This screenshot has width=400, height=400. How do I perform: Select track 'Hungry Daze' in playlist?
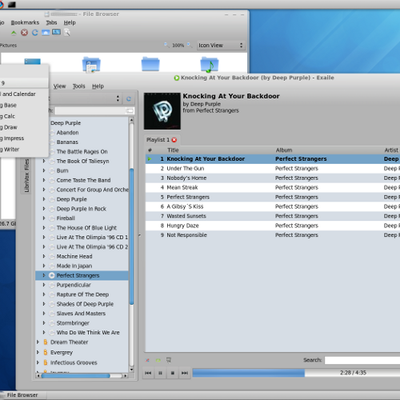[x=273, y=226]
